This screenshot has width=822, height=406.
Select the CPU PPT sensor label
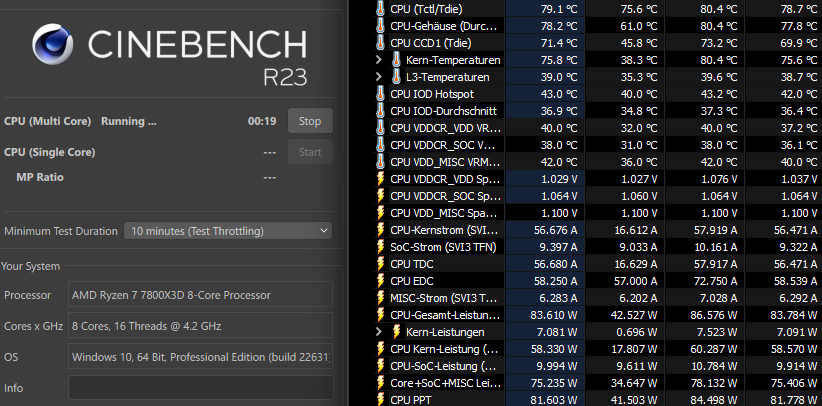410,400
